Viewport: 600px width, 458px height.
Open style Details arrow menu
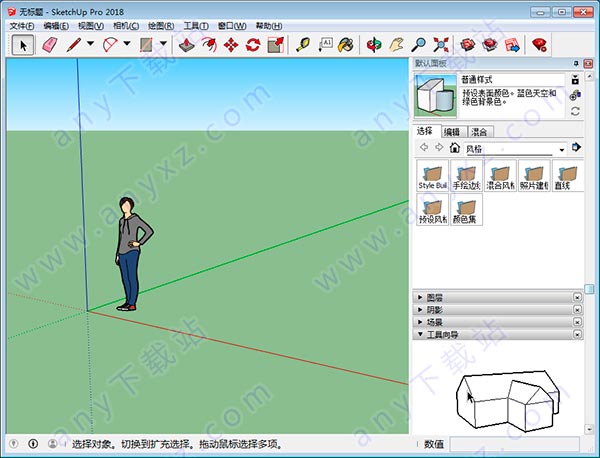click(576, 147)
